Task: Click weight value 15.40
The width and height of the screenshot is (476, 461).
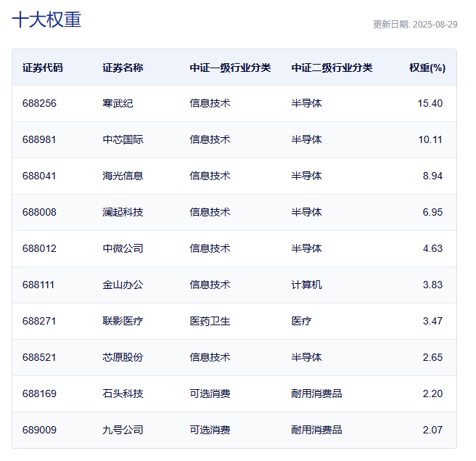Action: pos(430,103)
